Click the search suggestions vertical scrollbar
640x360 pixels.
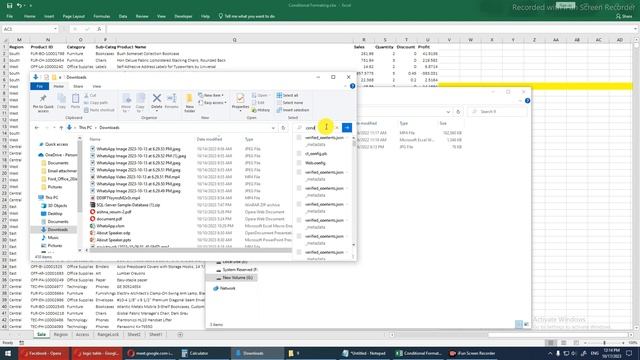click(353, 191)
